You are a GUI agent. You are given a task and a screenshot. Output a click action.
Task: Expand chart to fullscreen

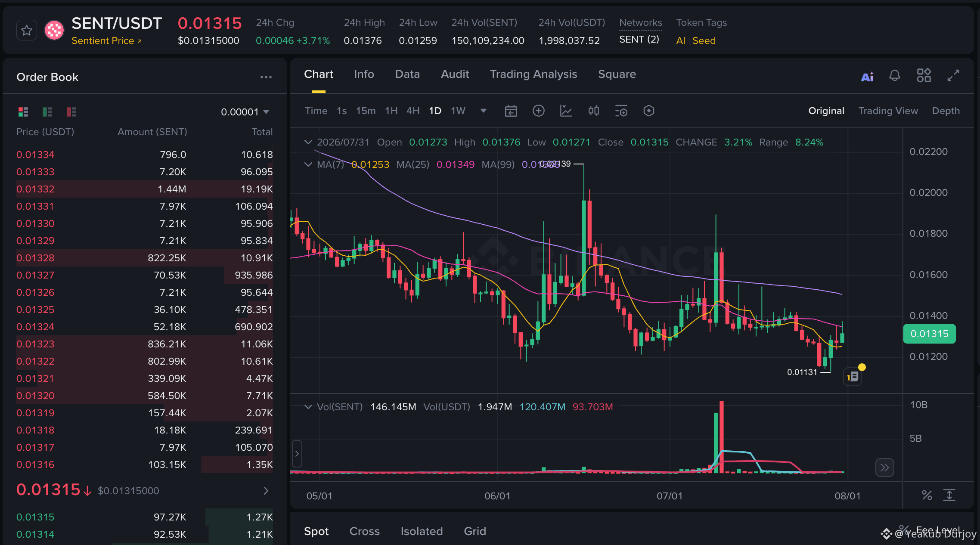pos(953,75)
